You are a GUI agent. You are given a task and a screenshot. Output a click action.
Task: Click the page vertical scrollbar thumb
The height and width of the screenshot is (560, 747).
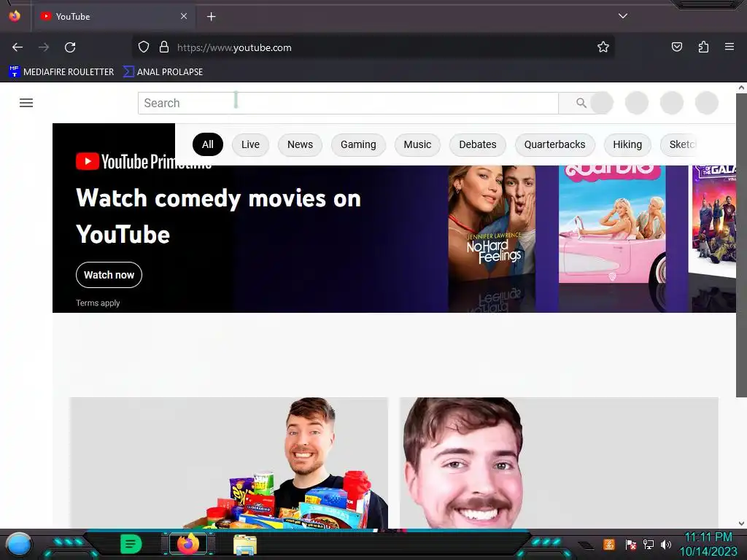[x=741, y=245]
